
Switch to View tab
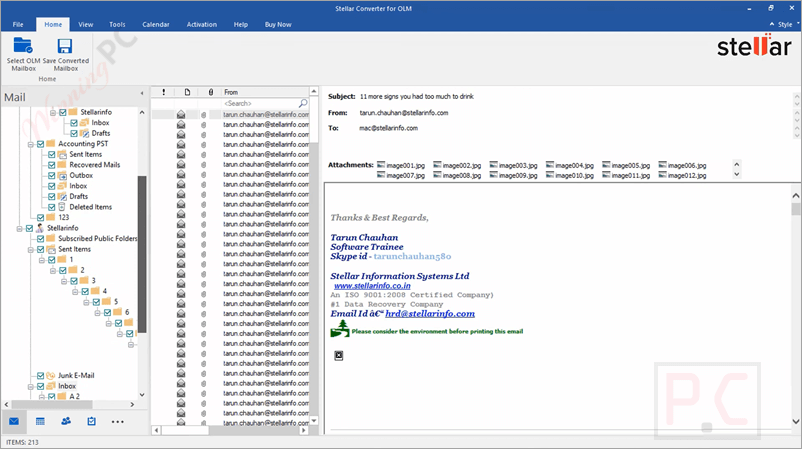(85, 25)
